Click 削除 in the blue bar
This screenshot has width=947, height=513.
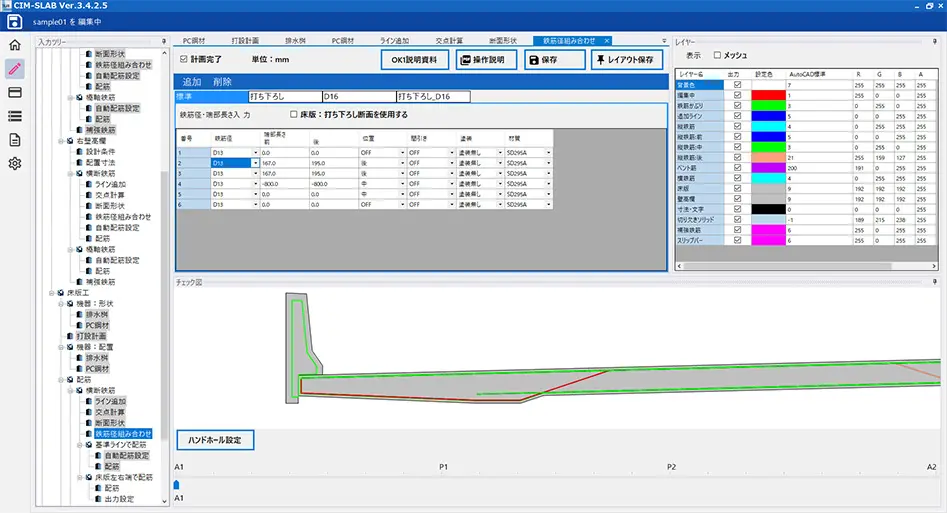222,82
